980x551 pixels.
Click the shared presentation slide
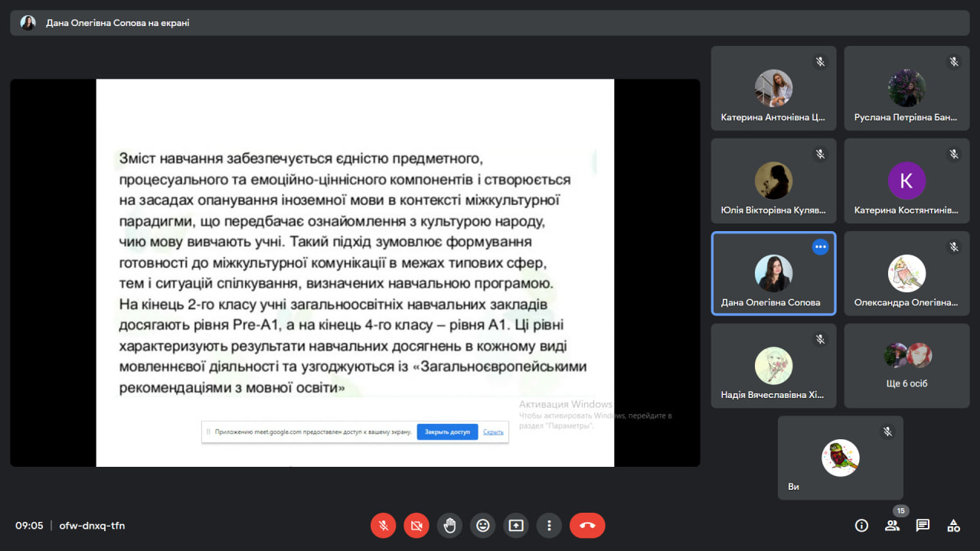[x=354, y=272]
